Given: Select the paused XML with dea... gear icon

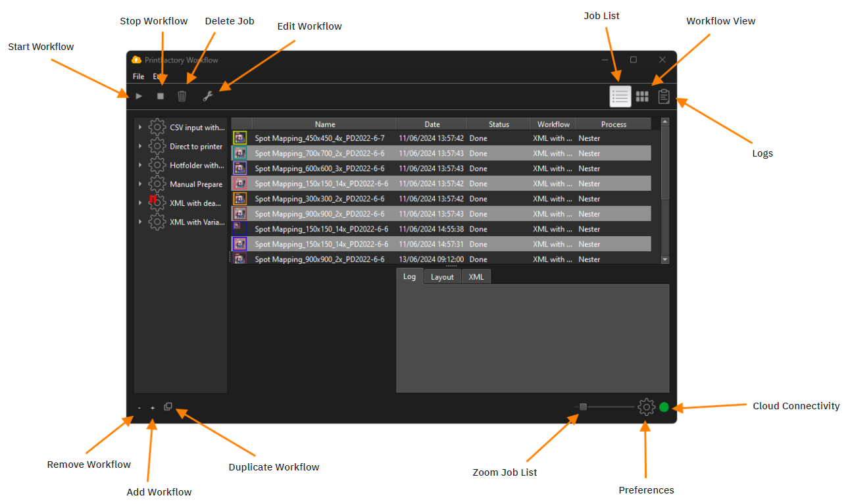Looking at the screenshot, I should pos(157,203).
